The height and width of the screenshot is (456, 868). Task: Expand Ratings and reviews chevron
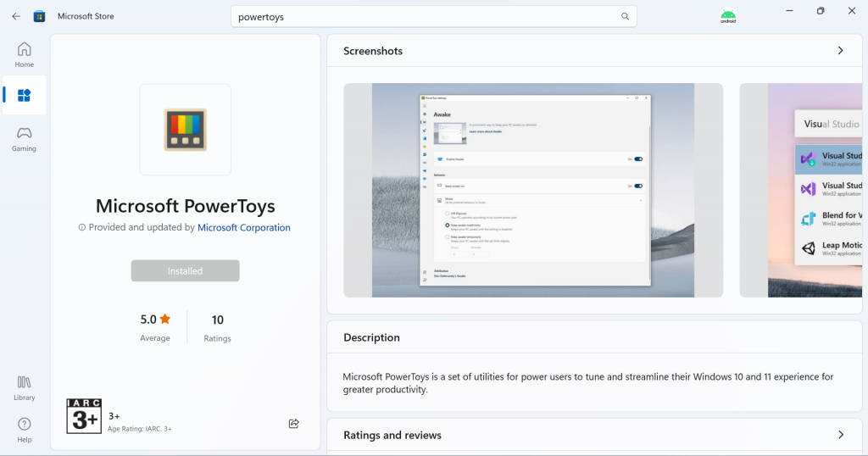(x=840, y=435)
